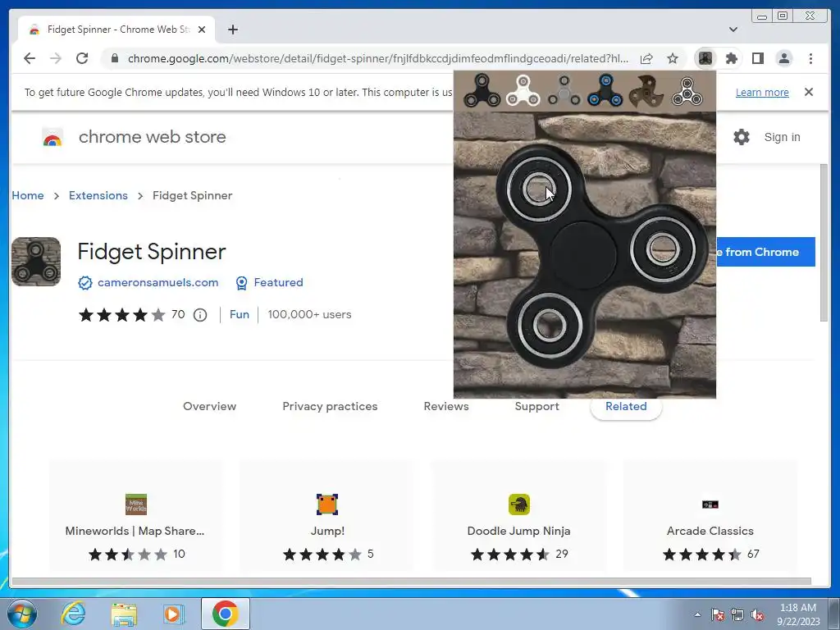
Task: Select the black fidget spinner skin
Action: (x=482, y=90)
